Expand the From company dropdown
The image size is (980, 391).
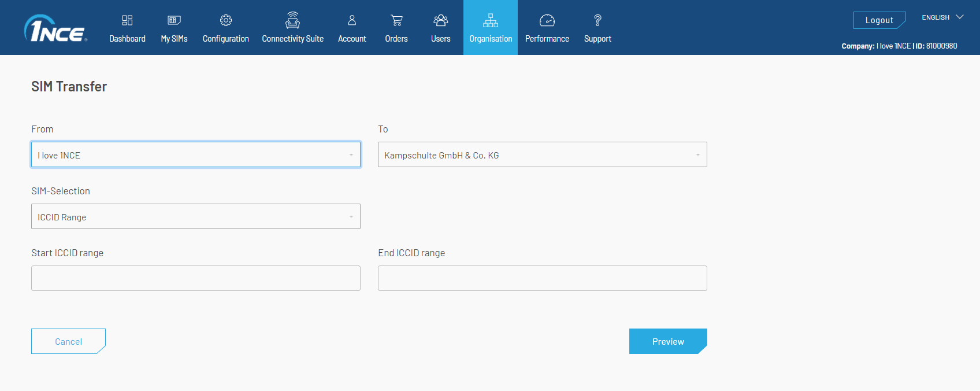point(196,154)
